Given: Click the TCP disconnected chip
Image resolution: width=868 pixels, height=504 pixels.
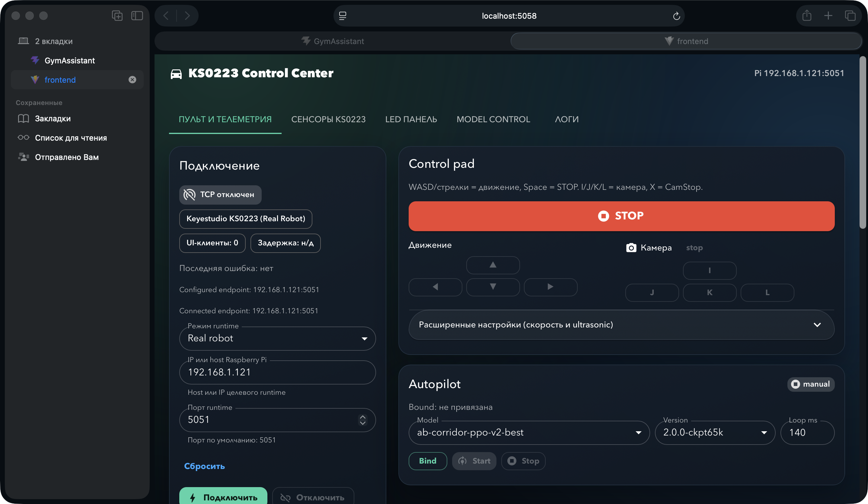Looking at the screenshot, I should pos(220,195).
